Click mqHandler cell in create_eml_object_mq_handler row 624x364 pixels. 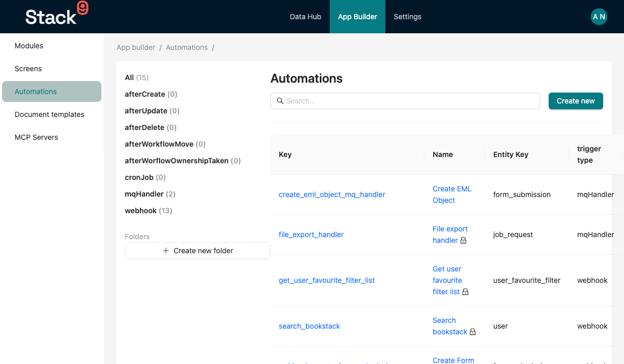click(595, 194)
